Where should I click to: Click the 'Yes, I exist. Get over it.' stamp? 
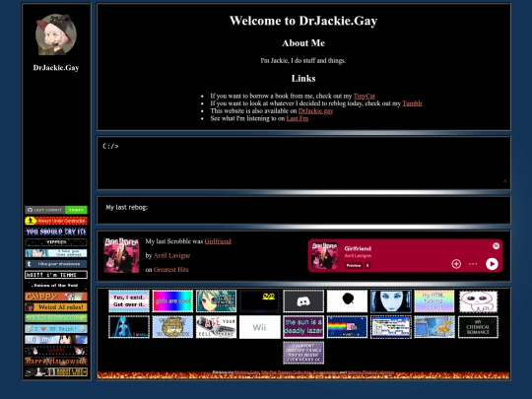129,300
